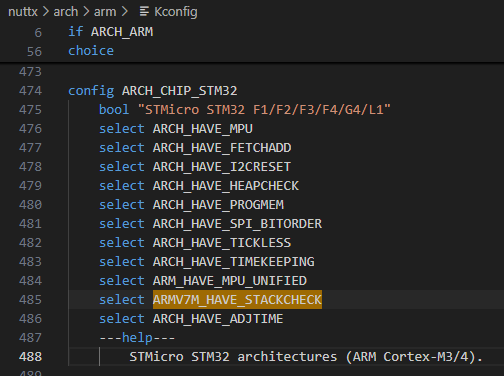504x376 pixels.
Task: Click the string "STMicro STM32 F1/F2/F3/F4/G4/L1"
Action: tap(264, 110)
